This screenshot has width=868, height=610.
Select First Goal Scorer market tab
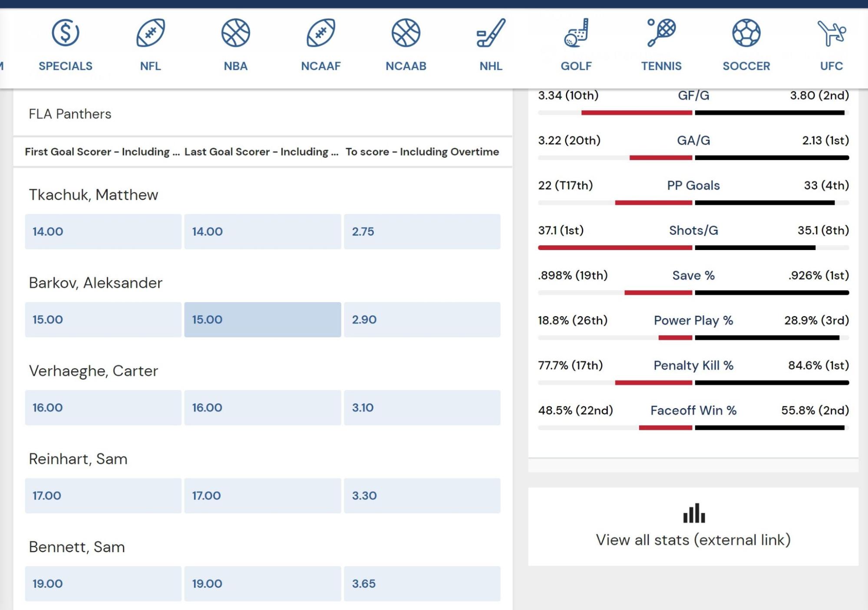click(x=102, y=152)
